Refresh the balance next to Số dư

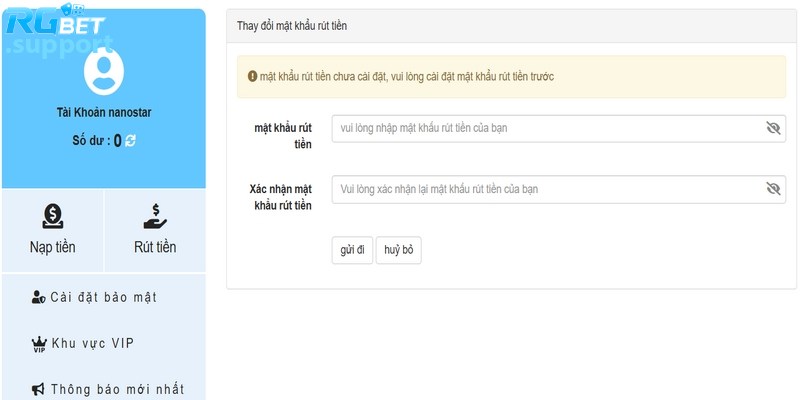click(x=130, y=141)
